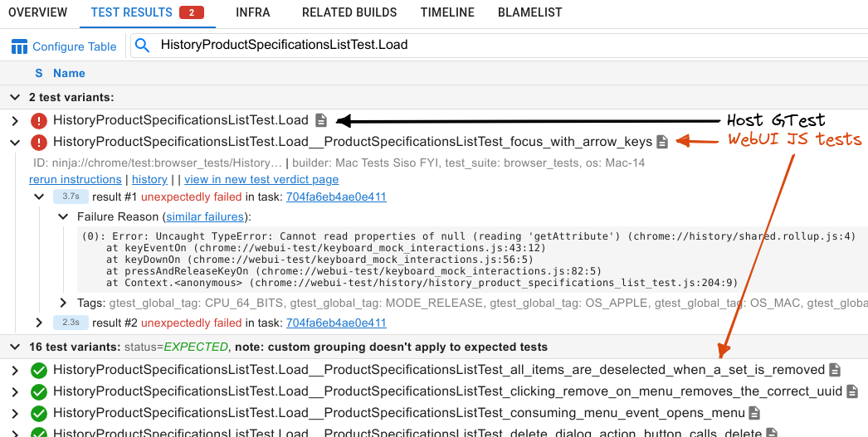Open the Blamelist tab
The height and width of the screenshot is (437, 868).
pos(529,12)
